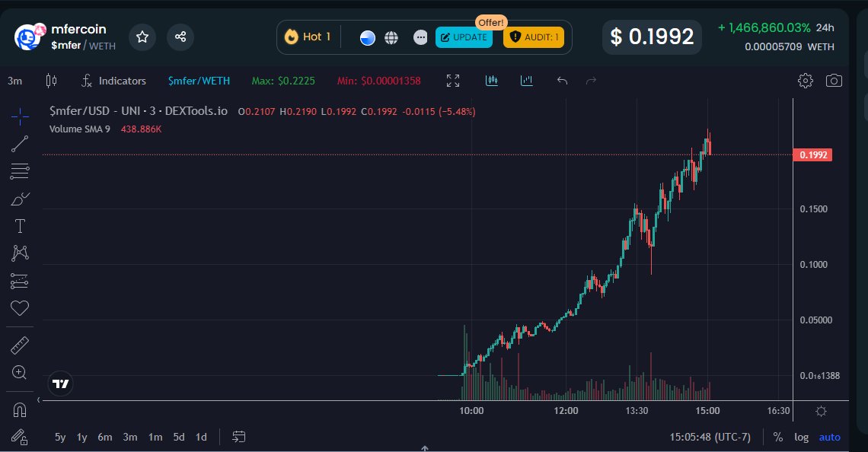Click Volume SMA 9 indicator legend
Screen dimensions: 868x452
tap(80, 129)
